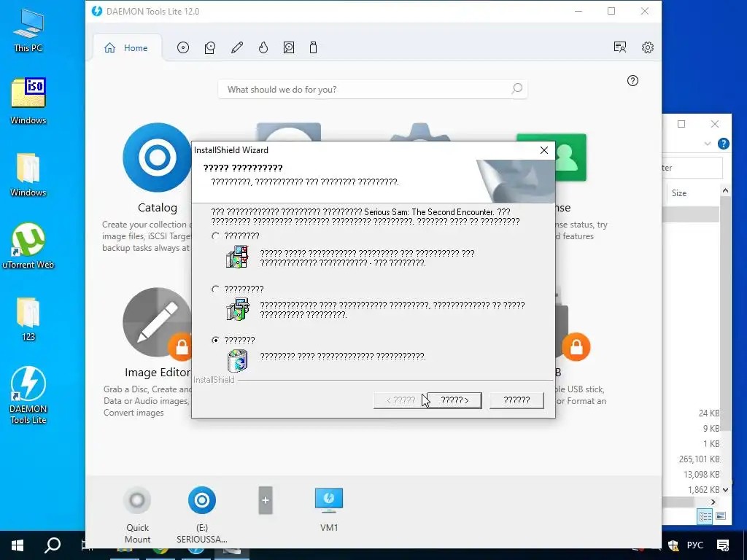The width and height of the screenshot is (747, 560).
Task: Select the Windows folder on the desktop
Action: (x=28, y=175)
